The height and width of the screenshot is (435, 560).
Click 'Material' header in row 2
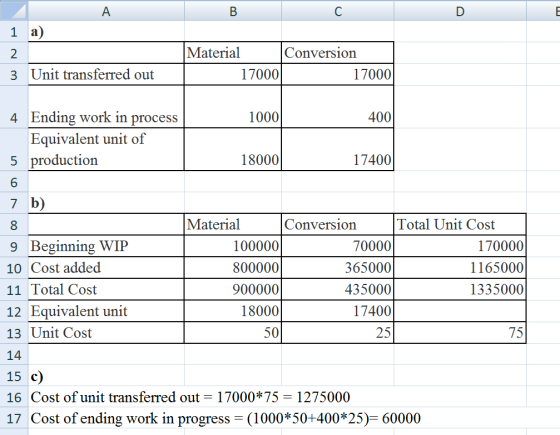pos(233,53)
